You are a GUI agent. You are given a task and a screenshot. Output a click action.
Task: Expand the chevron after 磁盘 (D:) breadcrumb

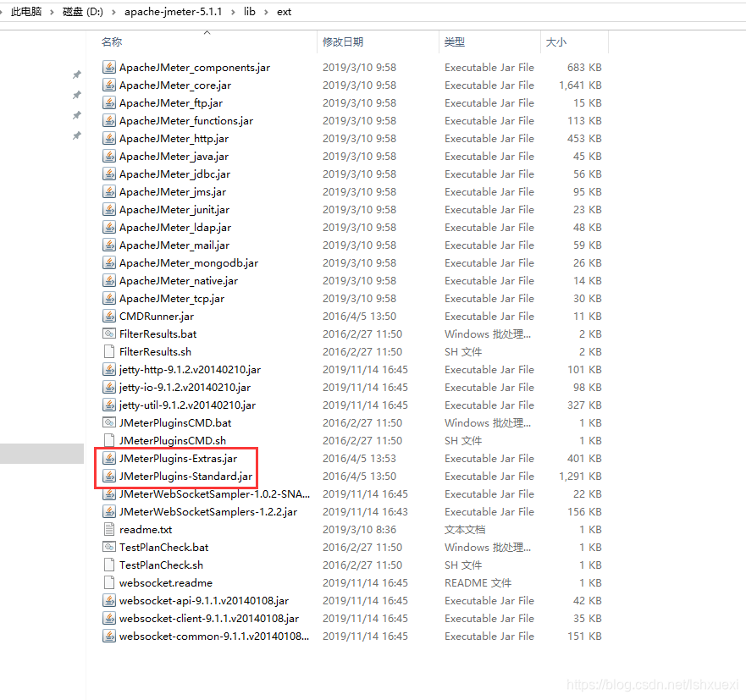tap(113, 13)
